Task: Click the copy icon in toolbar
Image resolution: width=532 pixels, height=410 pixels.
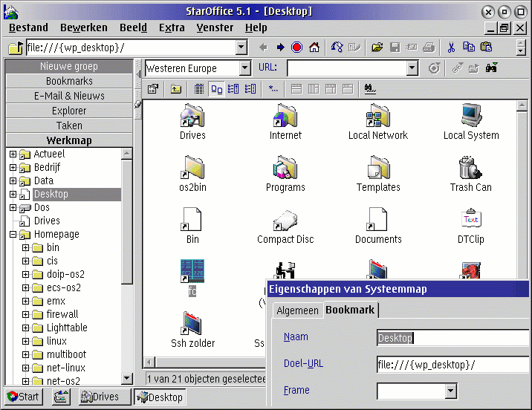Action: (x=469, y=47)
